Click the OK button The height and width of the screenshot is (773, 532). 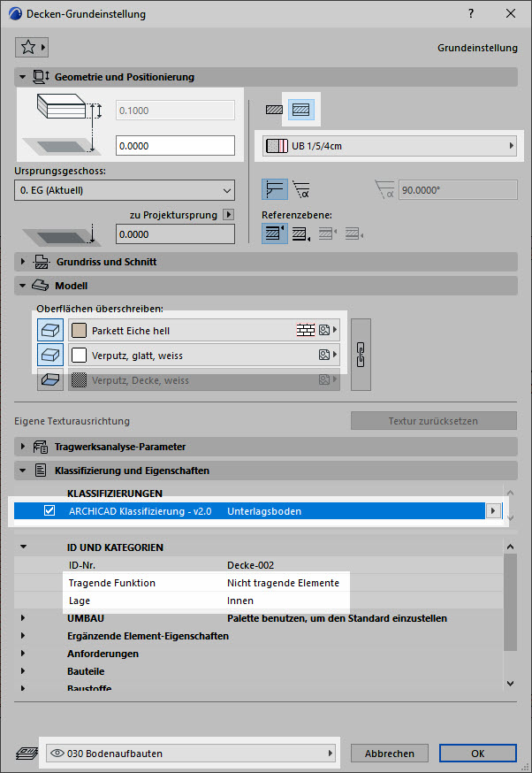(x=477, y=754)
